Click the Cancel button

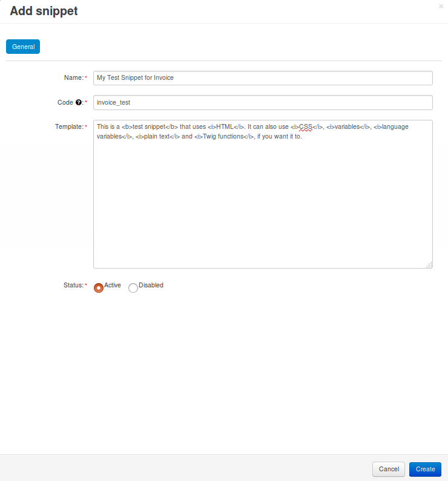coord(389,469)
